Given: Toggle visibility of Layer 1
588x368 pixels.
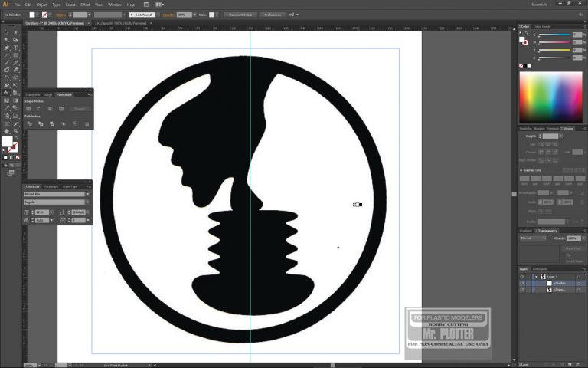Looking at the screenshot, I should click(522, 276).
